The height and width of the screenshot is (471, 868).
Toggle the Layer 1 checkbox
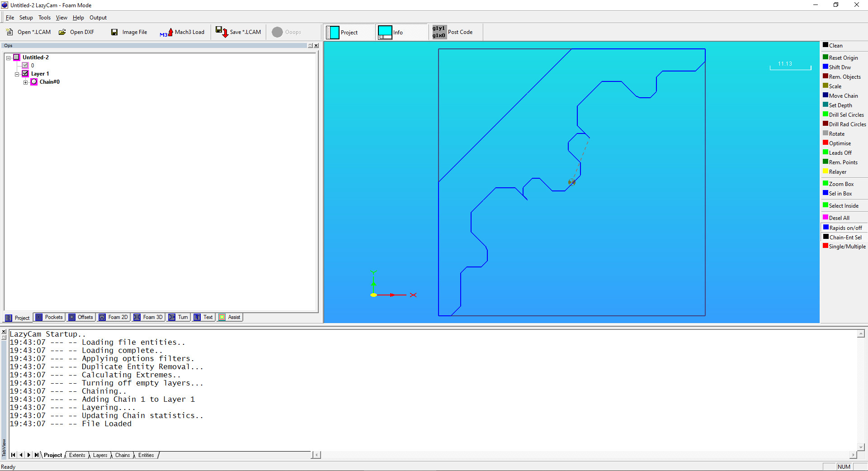[26, 74]
